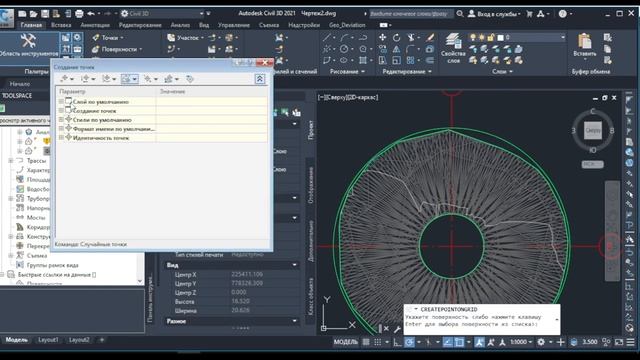Viewport: 640px width, 360px height.
Task: Click the Scale tool in Редактирование panel
Action: pyautogui.click(x=396, y=60)
